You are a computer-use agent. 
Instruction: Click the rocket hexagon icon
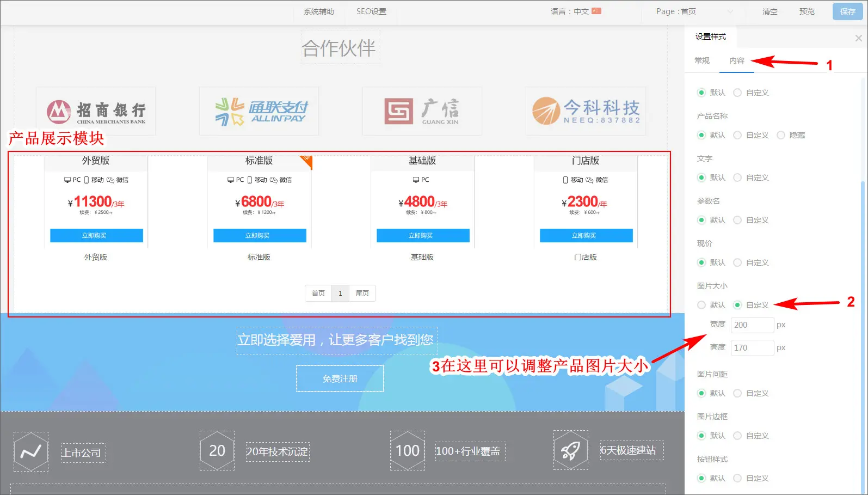[570, 450]
